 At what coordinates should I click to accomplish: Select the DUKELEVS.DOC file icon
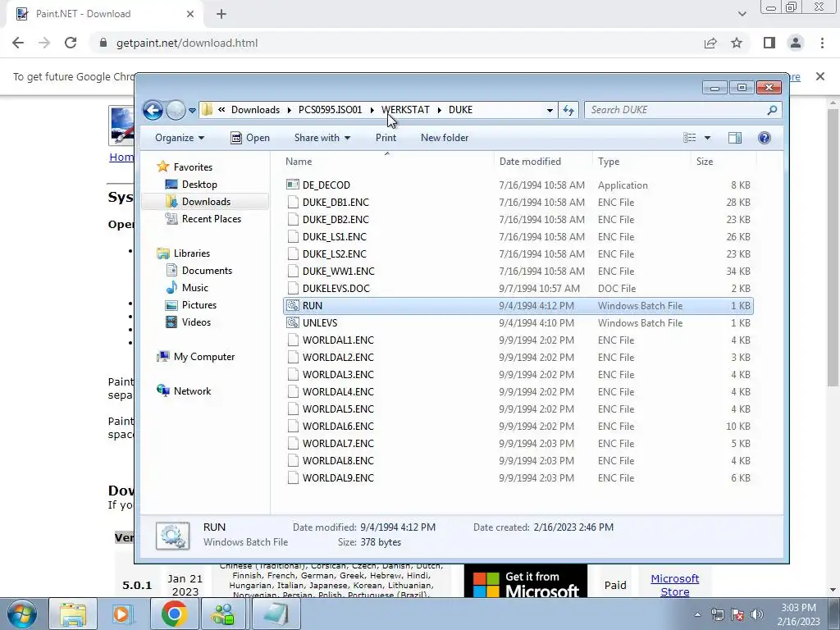coord(293,288)
